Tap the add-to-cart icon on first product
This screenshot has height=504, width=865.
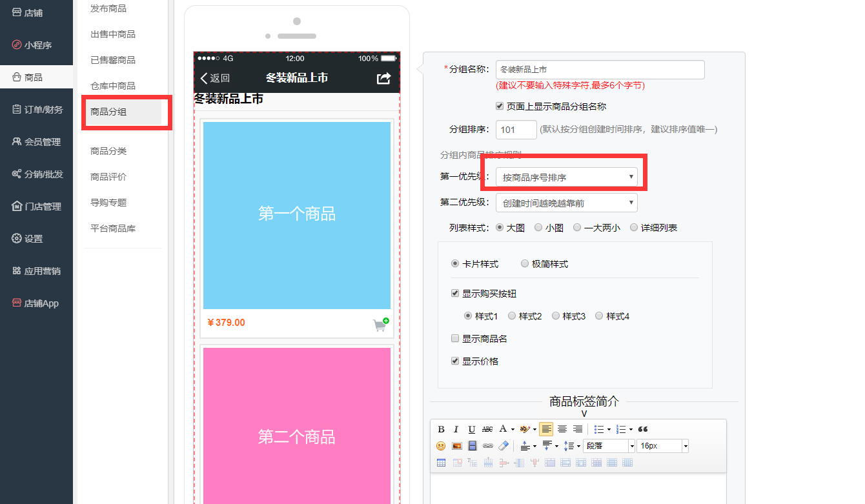pyautogui.click(x=381, y=325)
